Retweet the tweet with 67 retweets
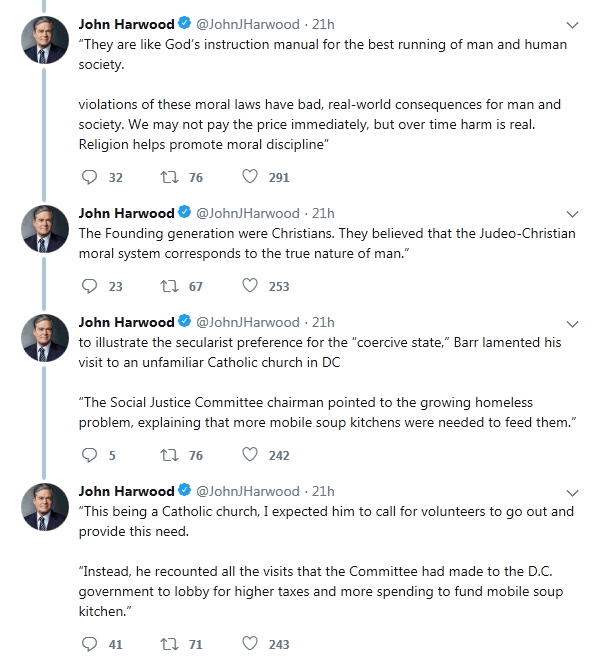The width and height of the screenshot is (602, 661). [x=169, y=286]
